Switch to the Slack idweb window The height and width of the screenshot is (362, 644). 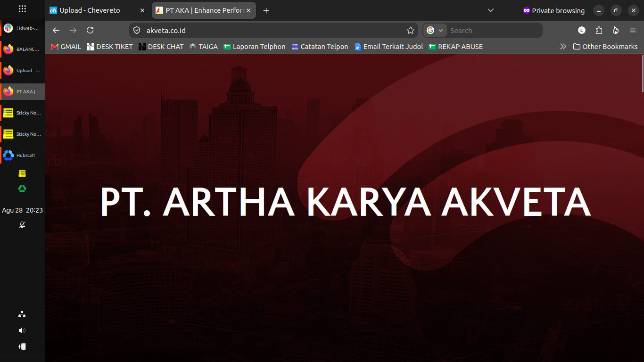click(22, 28)
